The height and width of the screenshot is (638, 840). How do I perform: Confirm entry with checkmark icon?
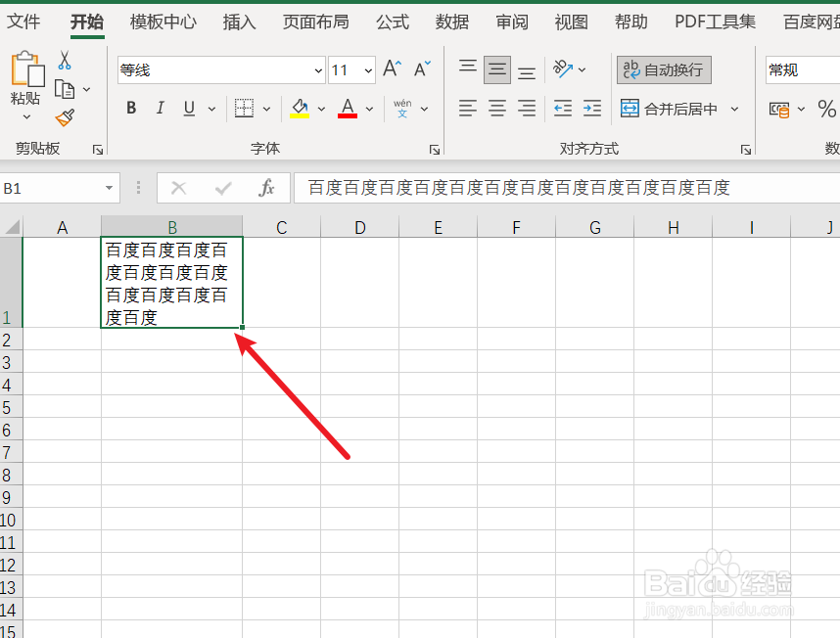tap(223, 189)
